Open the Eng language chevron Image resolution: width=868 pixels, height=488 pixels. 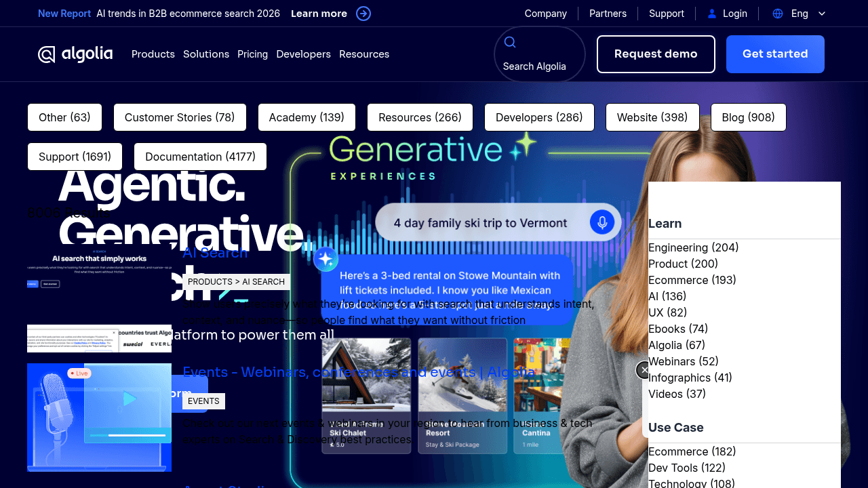tap(822, 14)
